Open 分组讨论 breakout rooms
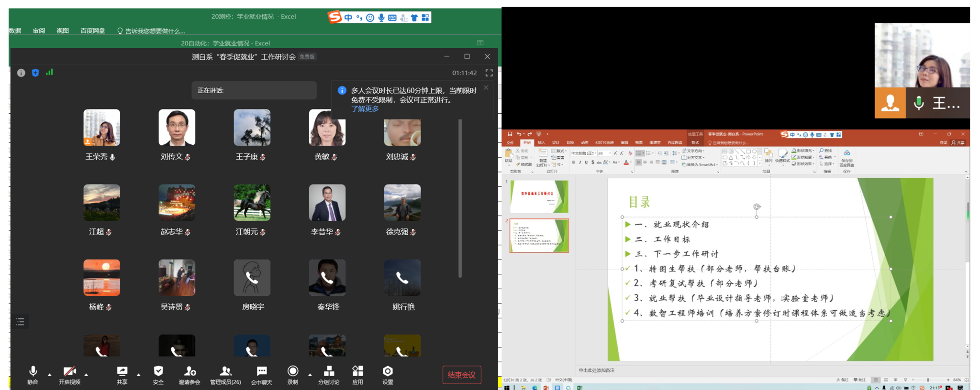This screenshot has width=980, height=390. 329,374
